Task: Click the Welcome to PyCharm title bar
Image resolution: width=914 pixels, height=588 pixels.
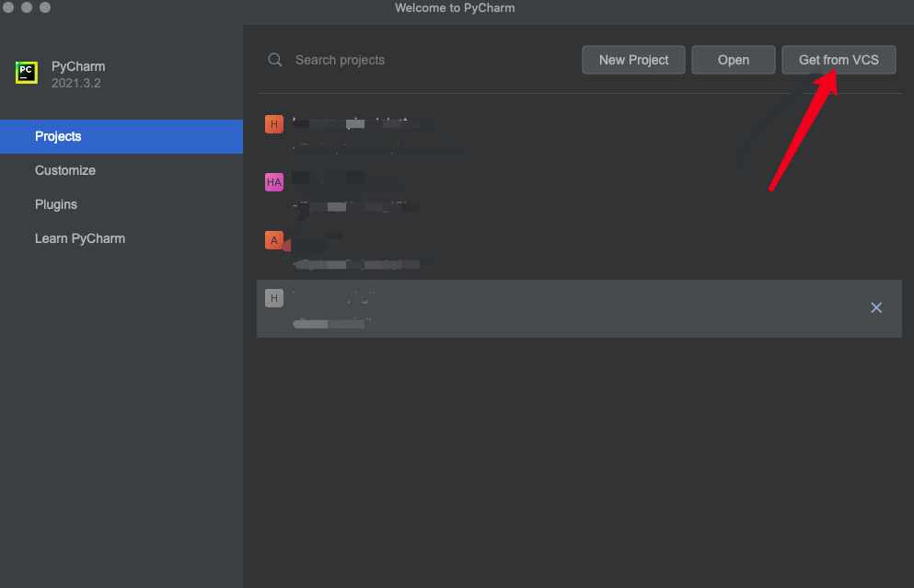Action: pos(455,8)
